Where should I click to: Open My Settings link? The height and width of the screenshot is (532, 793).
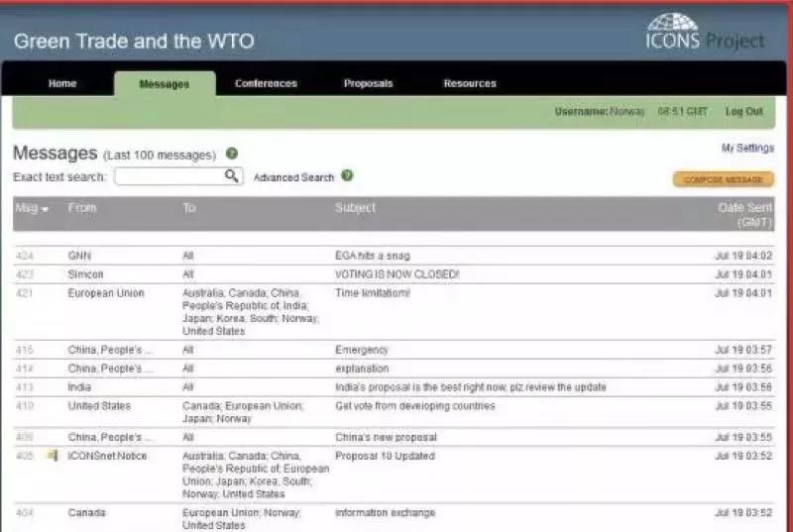(x=747, y=149)
